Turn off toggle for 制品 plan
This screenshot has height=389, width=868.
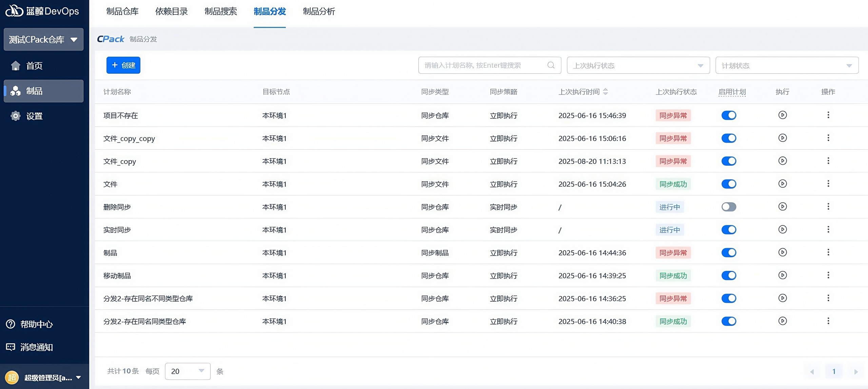click(x=729, y=253)
